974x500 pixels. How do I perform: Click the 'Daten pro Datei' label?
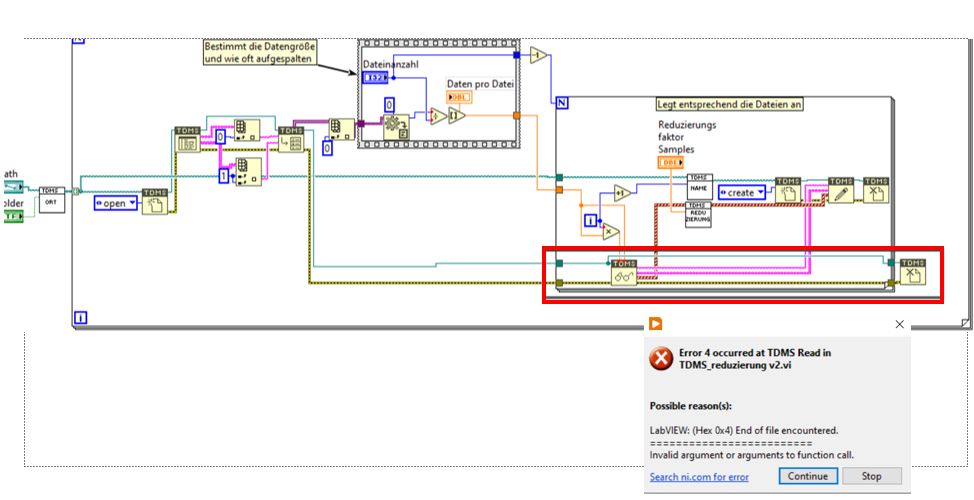(481, 84)
